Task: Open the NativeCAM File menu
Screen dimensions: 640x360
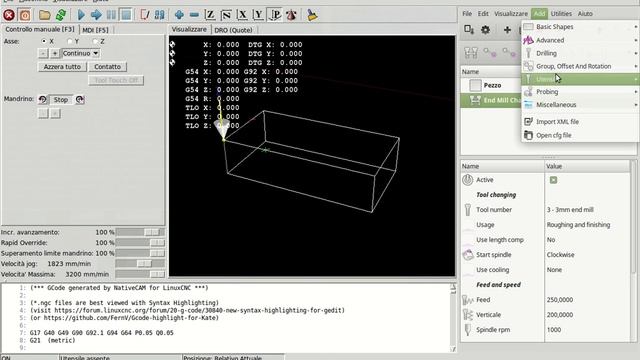Action: tap(467, 13)
